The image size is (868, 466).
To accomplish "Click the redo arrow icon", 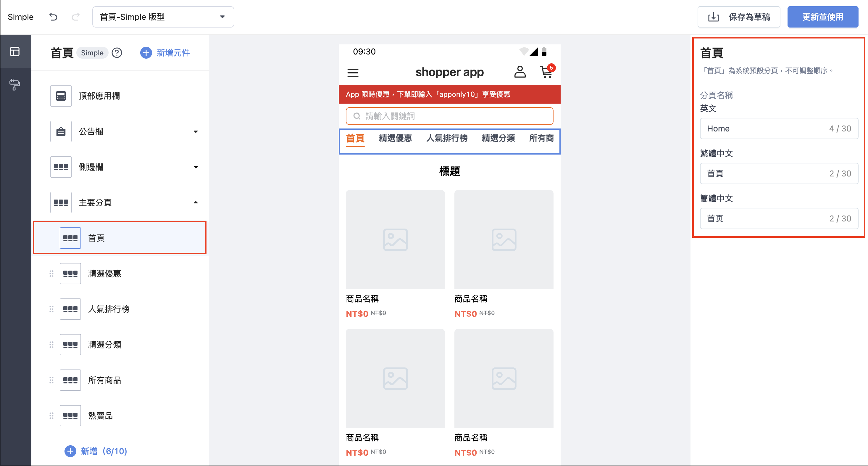I will 76,17.
